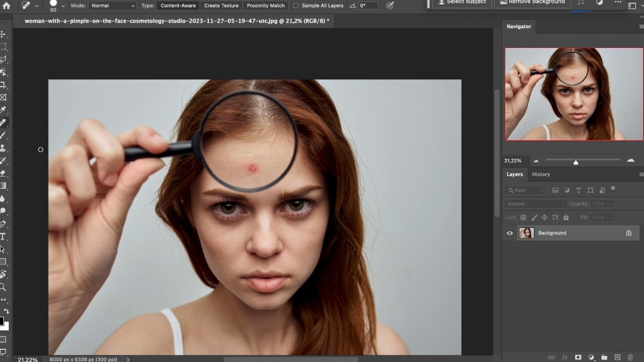The width and height of the screenshot is (644, 362).
Task: Enable Sample All Layers checkbox
Action: coord(296,6)
